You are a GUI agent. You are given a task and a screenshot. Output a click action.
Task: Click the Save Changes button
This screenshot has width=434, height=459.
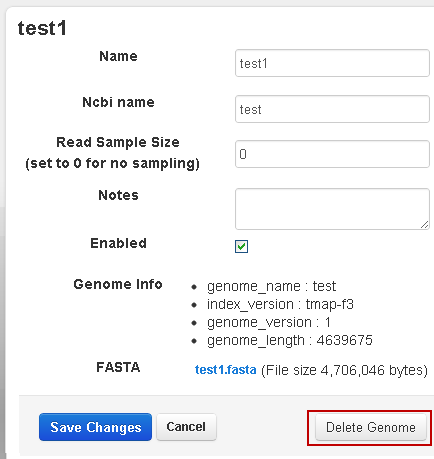point(95,427)
